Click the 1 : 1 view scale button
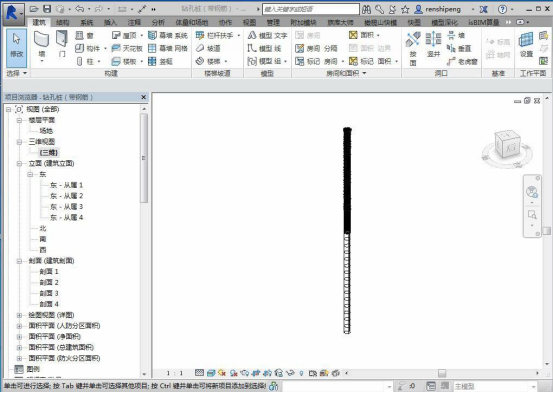This screenshot has height=393, width=553. (x=175, y=373)
